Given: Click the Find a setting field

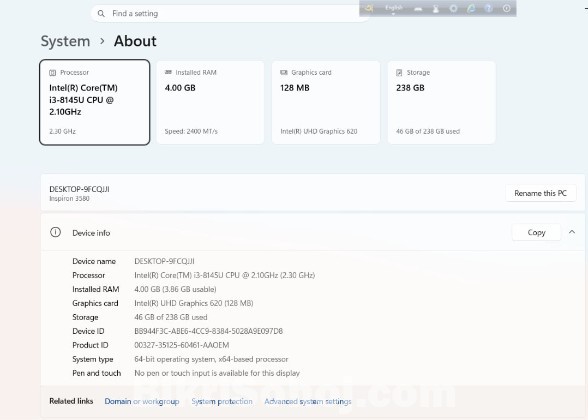Looking at the screenshot, I should point(230,14).
